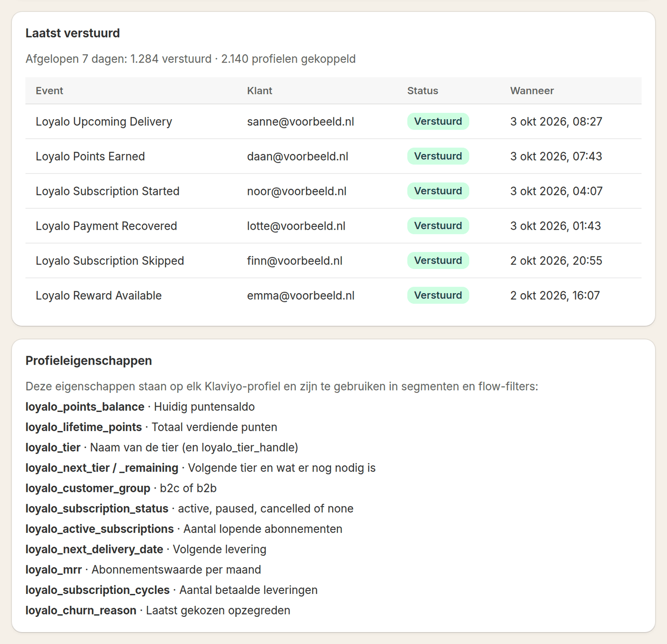Click the loyalo_customer_group property name
This screenshot has width=667, height=644.
(x=88, y=488)
